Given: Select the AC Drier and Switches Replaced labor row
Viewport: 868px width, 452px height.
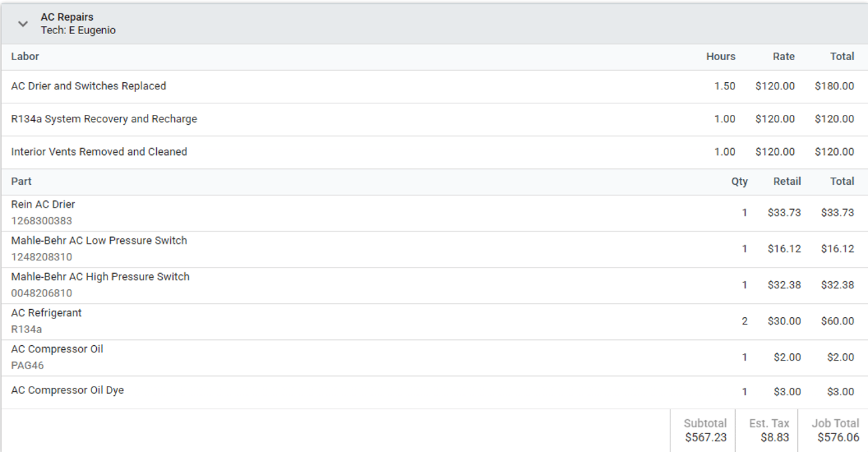Looking at the screenshot, I should 434,87.
